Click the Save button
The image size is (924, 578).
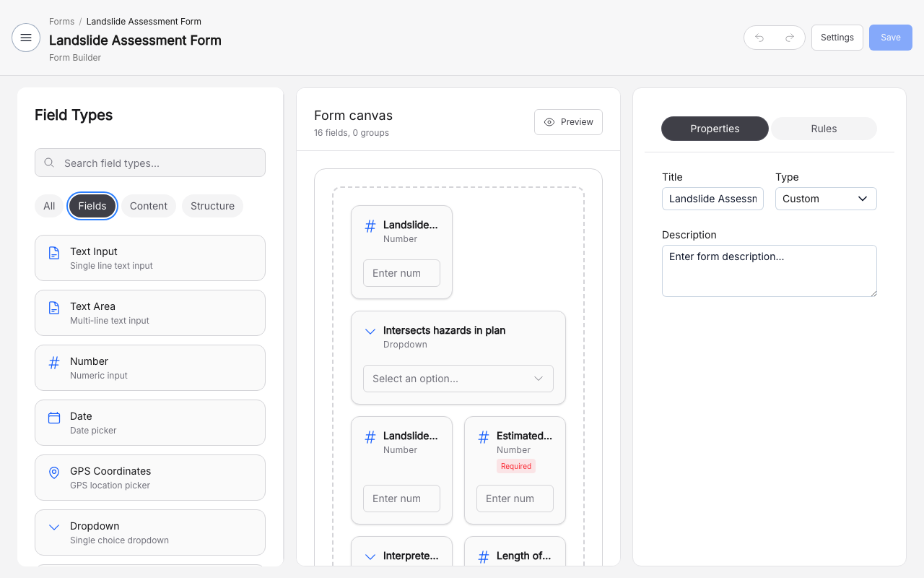coord(890,38)
